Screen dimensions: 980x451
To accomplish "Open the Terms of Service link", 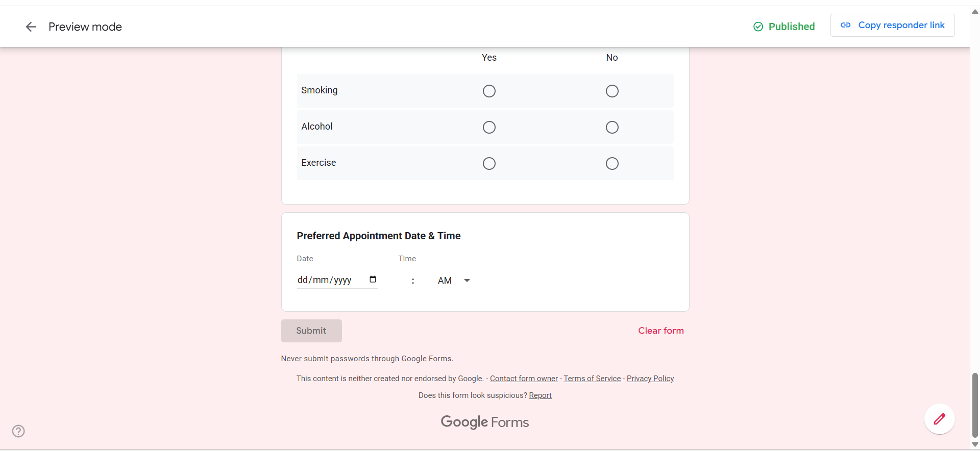I will click(592, 379).
